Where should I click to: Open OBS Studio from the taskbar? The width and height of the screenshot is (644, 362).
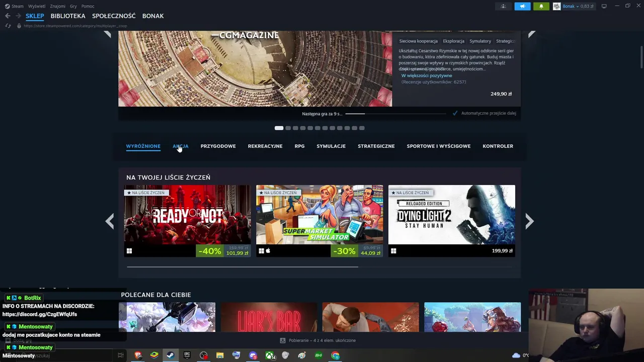203,355
